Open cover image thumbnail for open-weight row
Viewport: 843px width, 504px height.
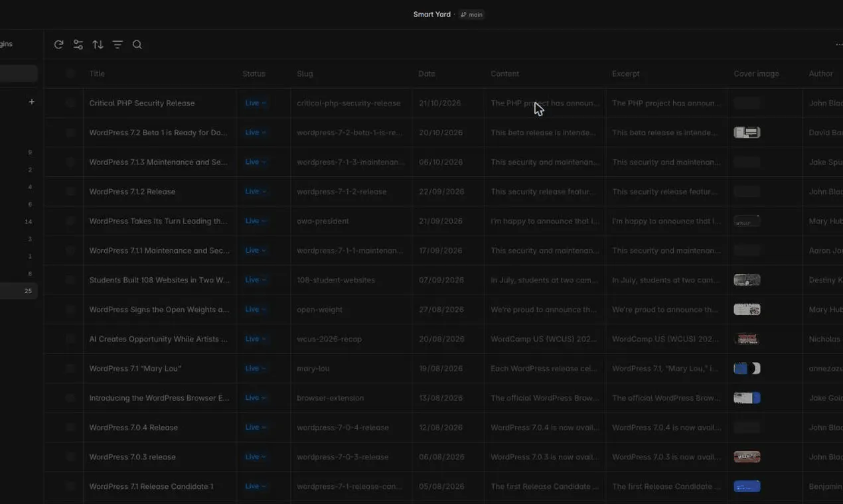tap(747, 310)
